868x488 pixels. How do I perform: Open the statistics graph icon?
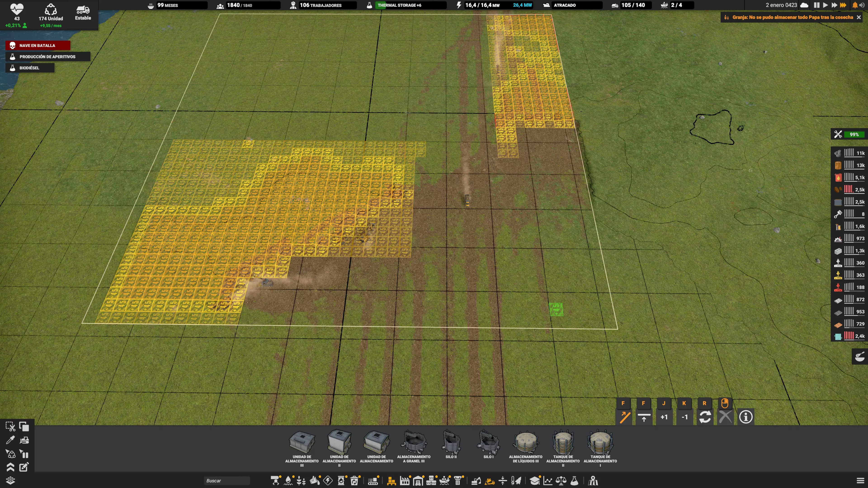point(548,481)
